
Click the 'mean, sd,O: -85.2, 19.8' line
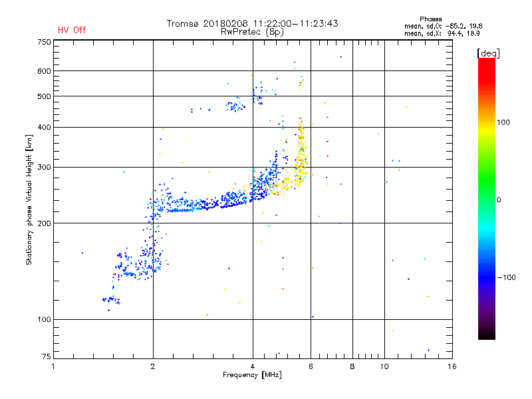coord(443,26)
